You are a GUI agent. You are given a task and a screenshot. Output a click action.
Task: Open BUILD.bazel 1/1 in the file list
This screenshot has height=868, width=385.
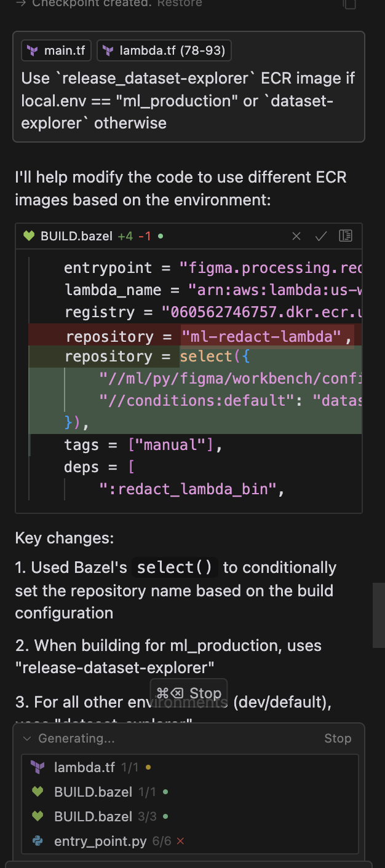pyautogui.click(x=93, y=792)
